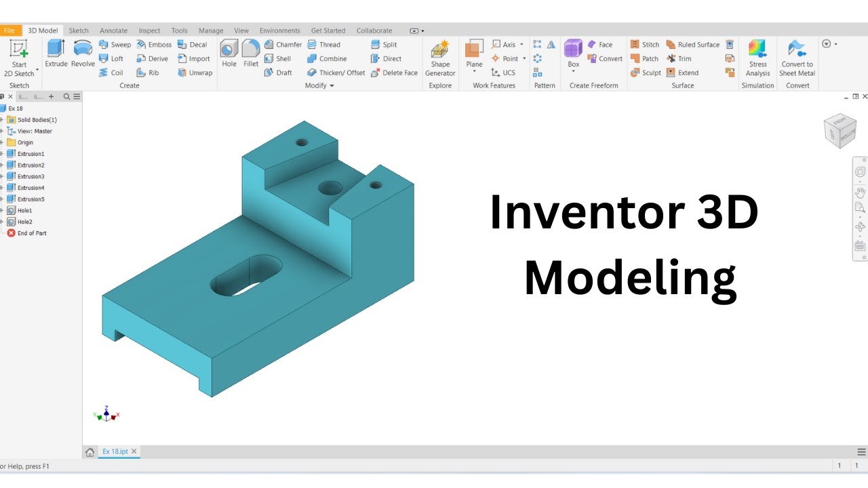
Task: Click the Import command
Action: (194, 58)
